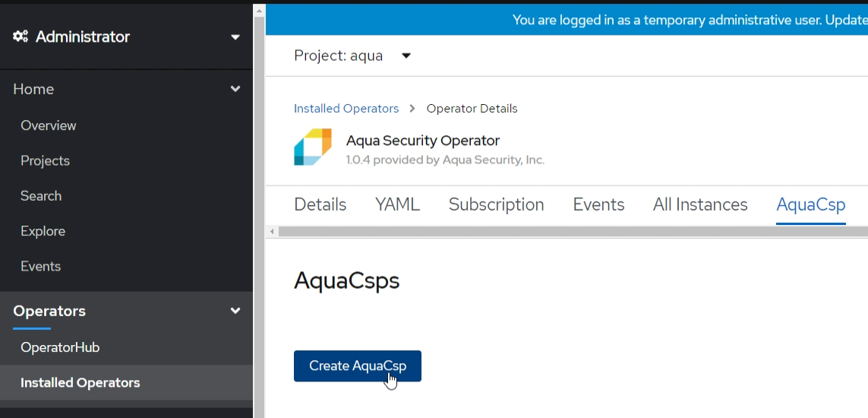This screenshot has width=868, height=418.
Task: Open OperatorHub in the sidebar
Action: 60,347
